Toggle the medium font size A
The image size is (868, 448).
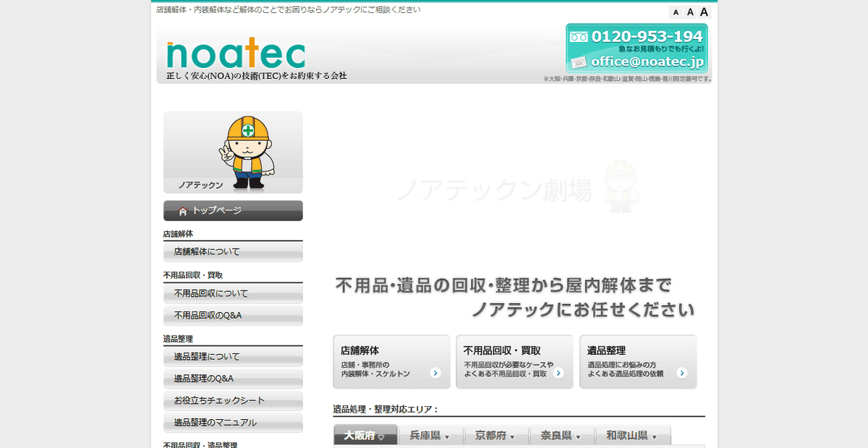(x=689, y=12)
